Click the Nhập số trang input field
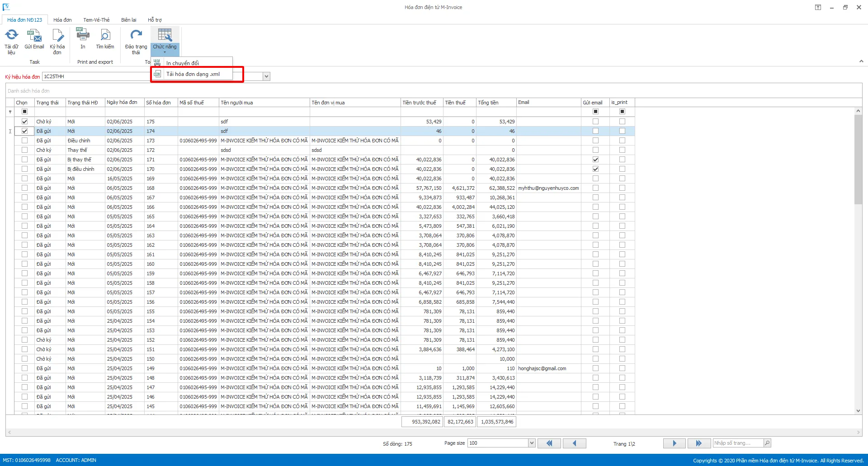 (x=738, y=443)
